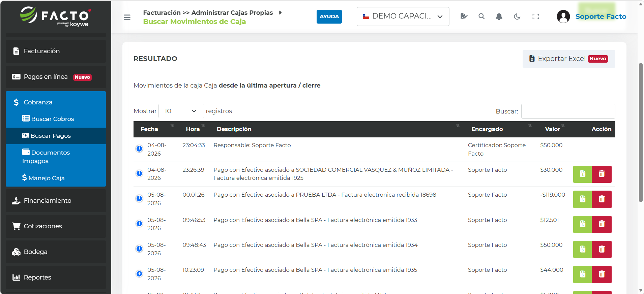Image resolution: width=644 pixels, height=294 pixels.
Task: Click the page vertical scrollbar thumb
Action: coord(641,132)
